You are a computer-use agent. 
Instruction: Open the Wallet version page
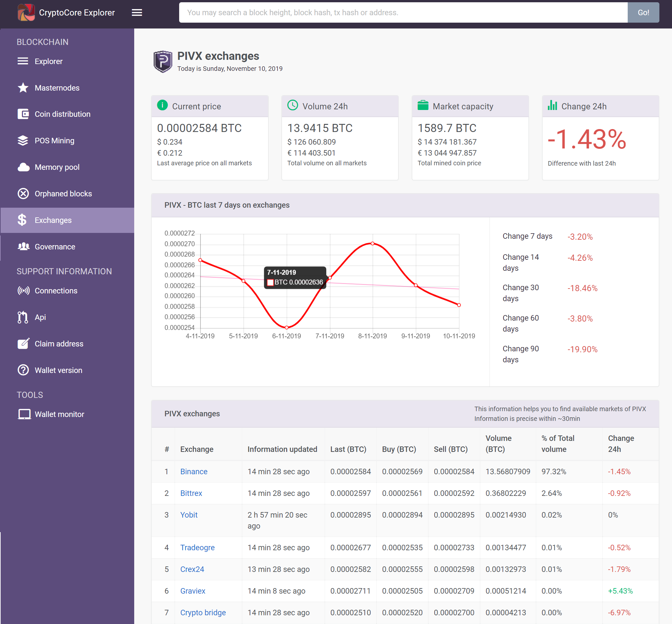pyautogui.click(x=67, y=370)
